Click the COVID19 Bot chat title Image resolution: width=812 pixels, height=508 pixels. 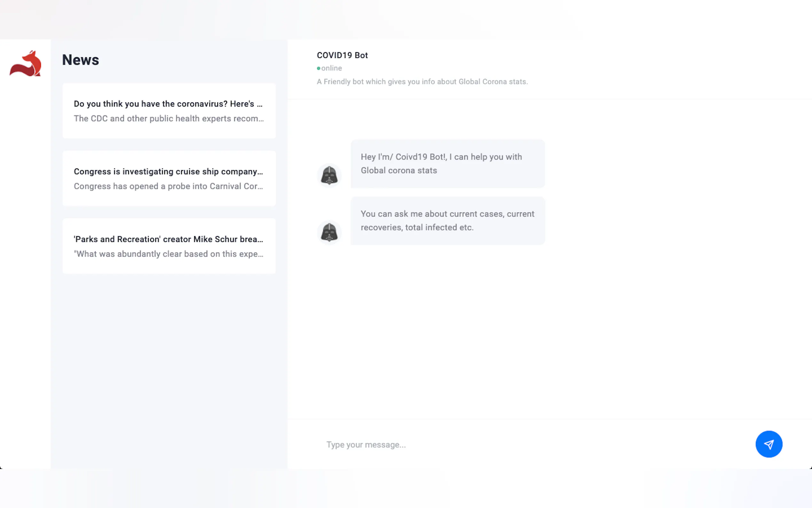(x=342, y=55)
